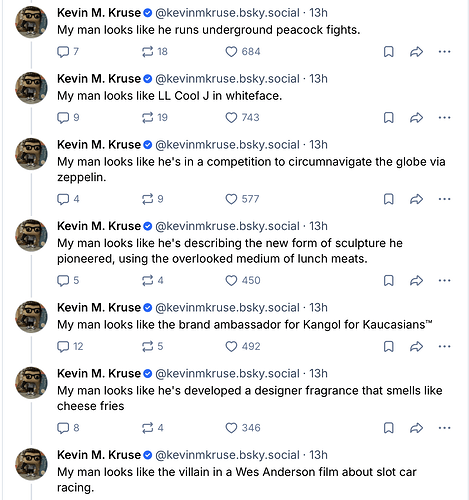Screen dimensions: 469x500
Task: Bookmark the cheese fries fragrance post
Action: tap(389, 428)
